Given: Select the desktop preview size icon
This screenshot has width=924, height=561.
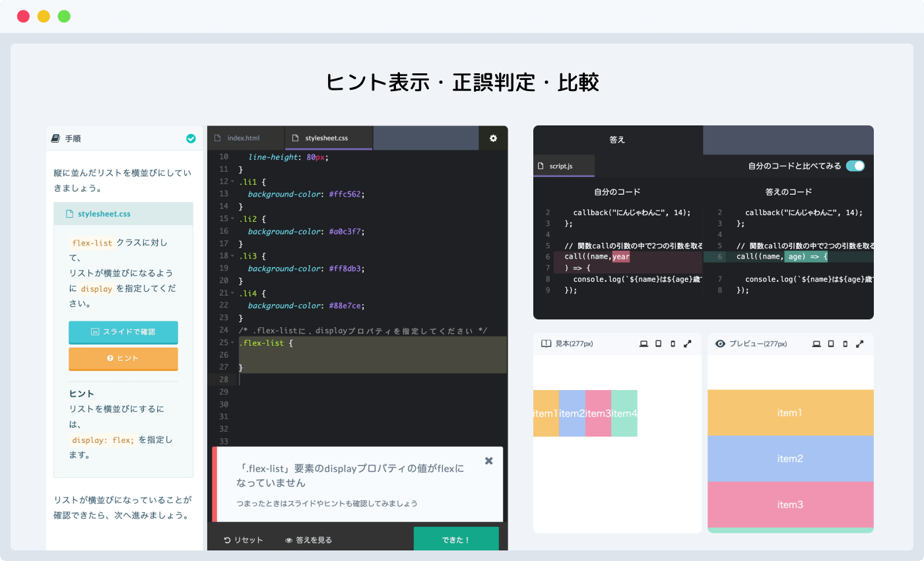Looking at the screenshot, I should pos(816,343).
